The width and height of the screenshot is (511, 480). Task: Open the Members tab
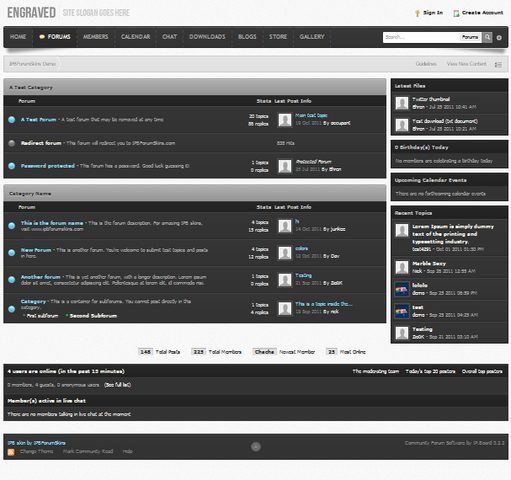[96, 37]
